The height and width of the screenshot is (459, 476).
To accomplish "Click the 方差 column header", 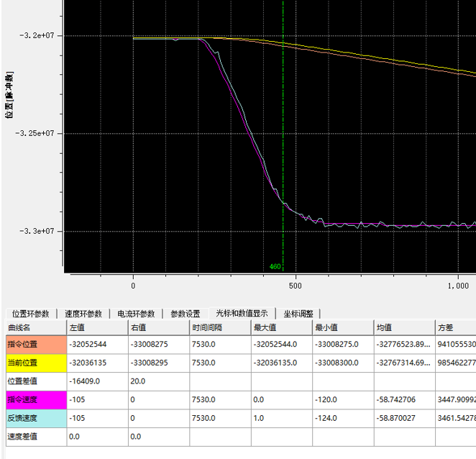I will (x=456, y=328).
